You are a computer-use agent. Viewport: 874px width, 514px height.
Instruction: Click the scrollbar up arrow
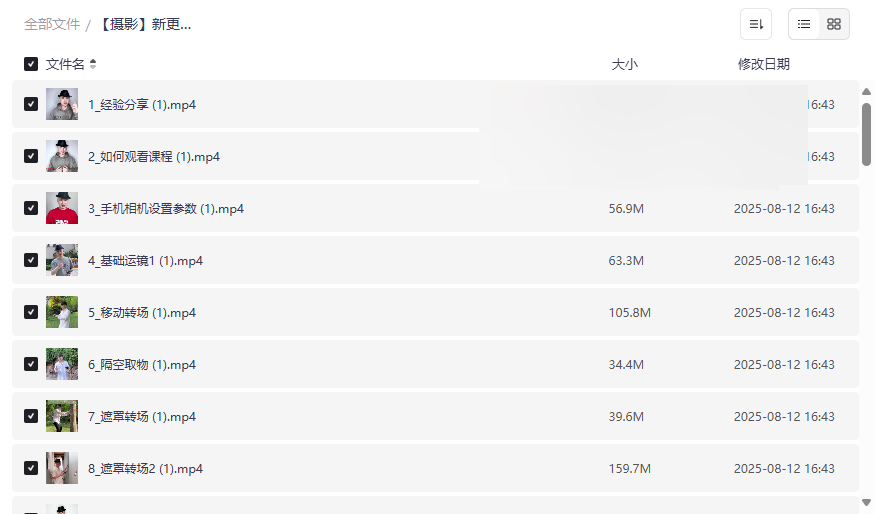(866, 93)
